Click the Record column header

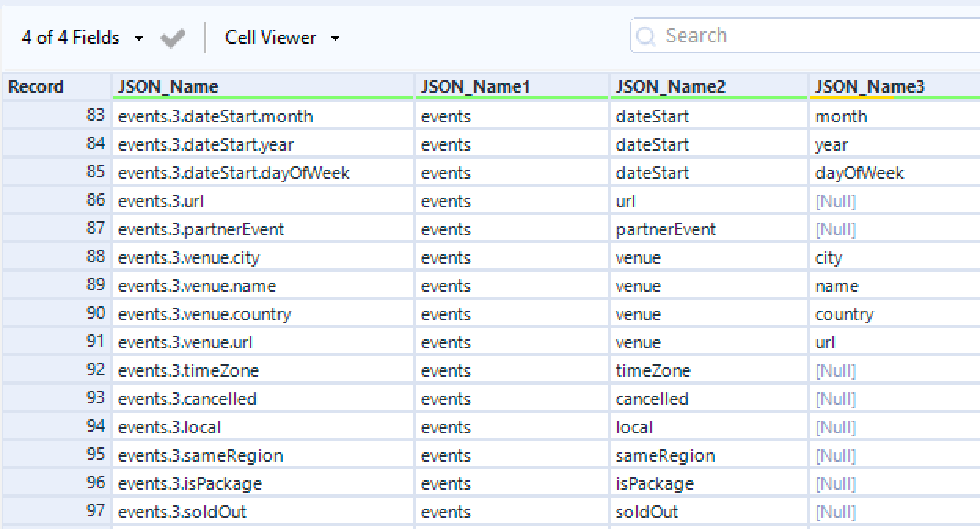click(35, 86)
